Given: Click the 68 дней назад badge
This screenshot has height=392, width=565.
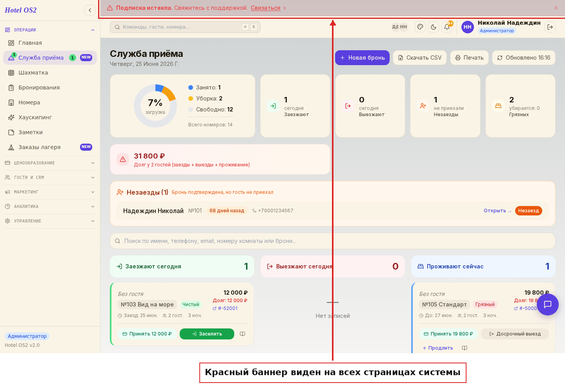Looking at the screenshot, I should point(227,211).
